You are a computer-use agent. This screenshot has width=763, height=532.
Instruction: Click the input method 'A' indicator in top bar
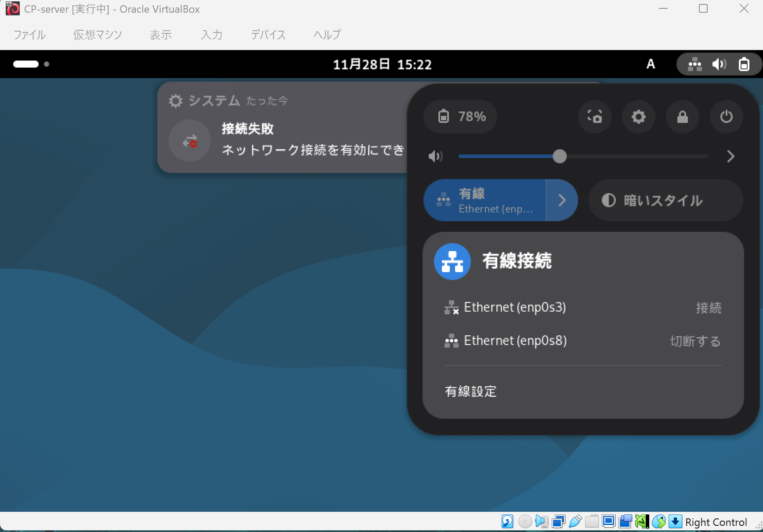pos(651,65)
